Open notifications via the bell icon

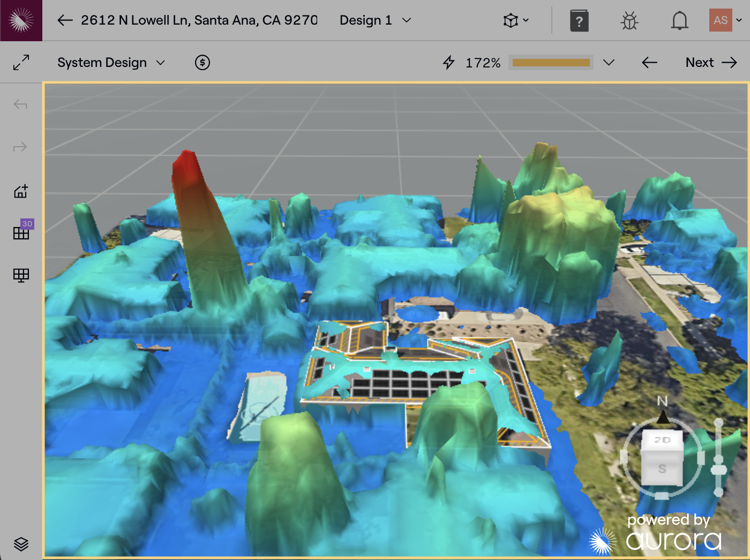[679, 20]
